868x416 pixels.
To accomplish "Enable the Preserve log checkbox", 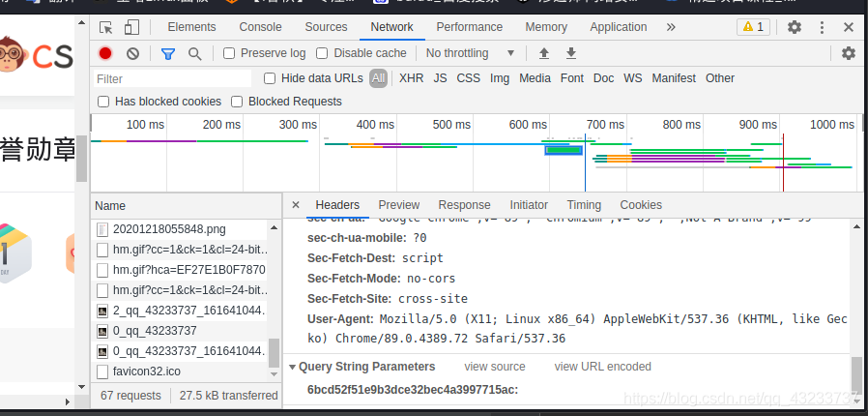I will (229, 53).
